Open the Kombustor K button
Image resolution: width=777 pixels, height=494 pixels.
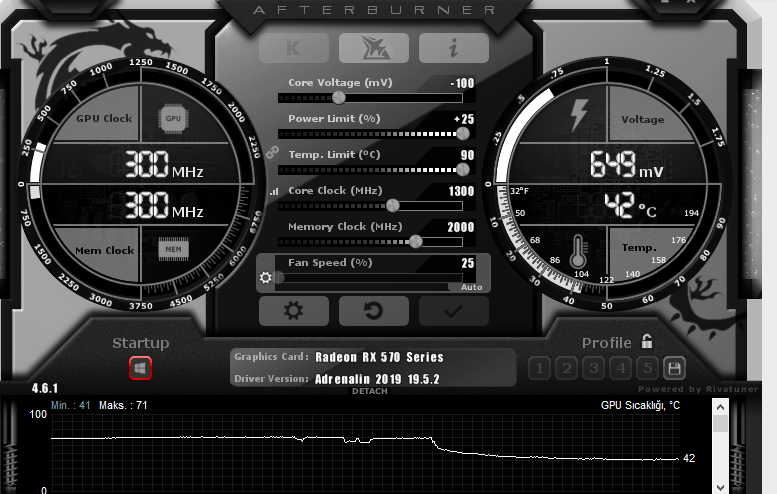293,48
